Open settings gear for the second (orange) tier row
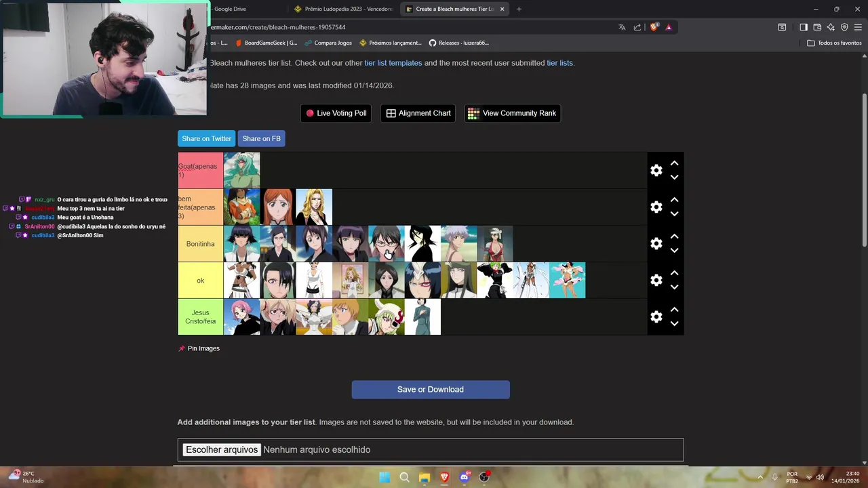 click(656, 207)
